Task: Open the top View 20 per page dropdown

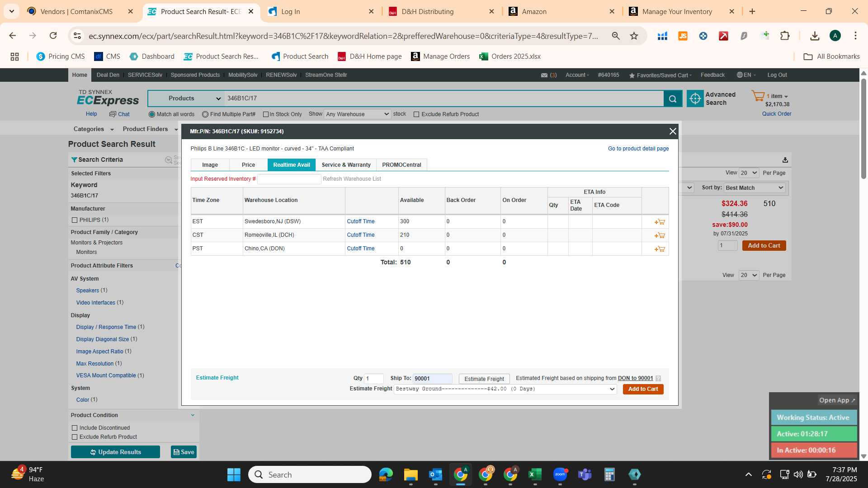Action: (749, 173)
